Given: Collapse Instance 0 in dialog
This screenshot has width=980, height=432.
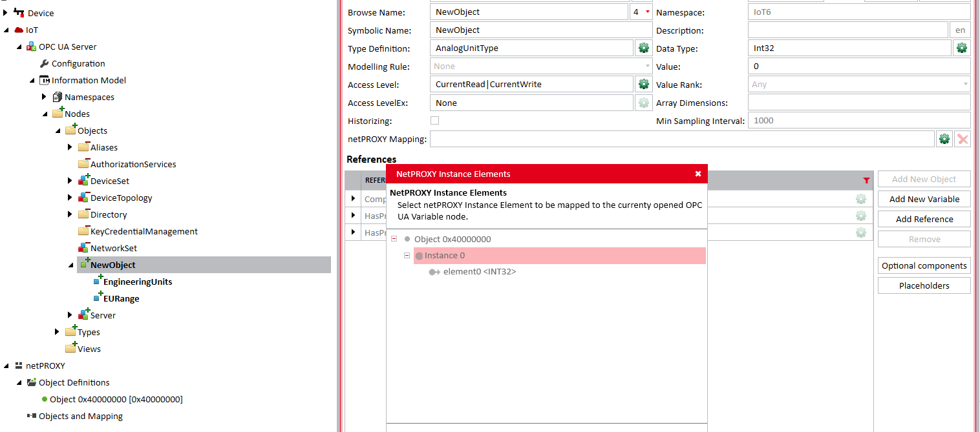Looking at the screenshot, I should coord(407,256).
